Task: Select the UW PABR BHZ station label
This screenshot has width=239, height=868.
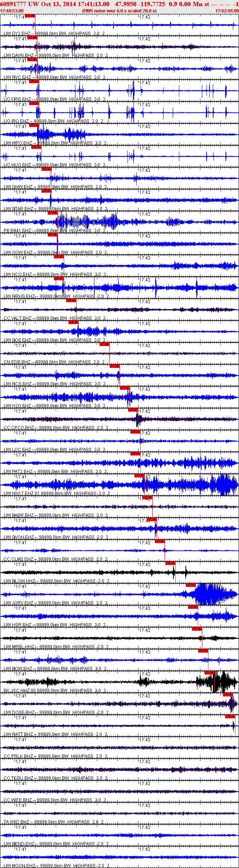Action: tap(19, 515)
